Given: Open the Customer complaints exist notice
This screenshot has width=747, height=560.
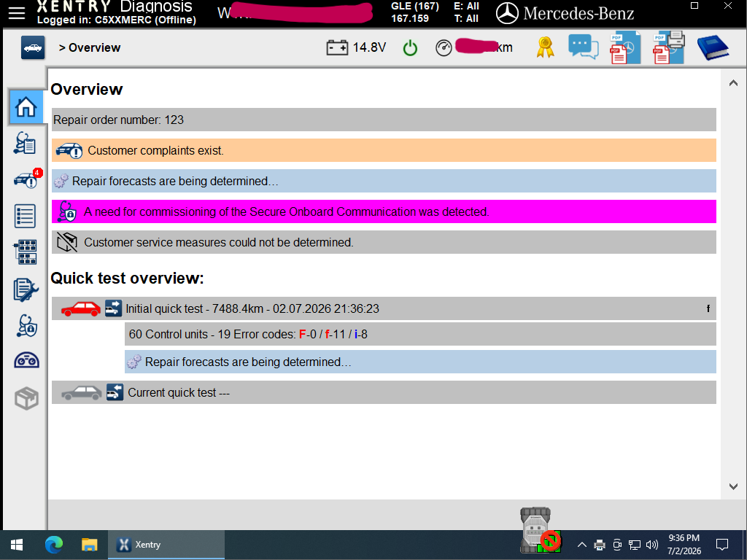Looking at the screenshot, I should (x=384, y=150).
